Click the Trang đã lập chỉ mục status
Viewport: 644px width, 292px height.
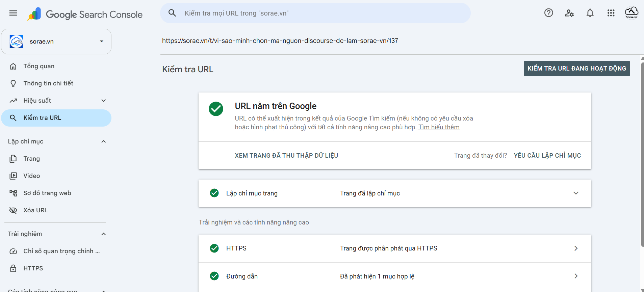pos(370,193)
